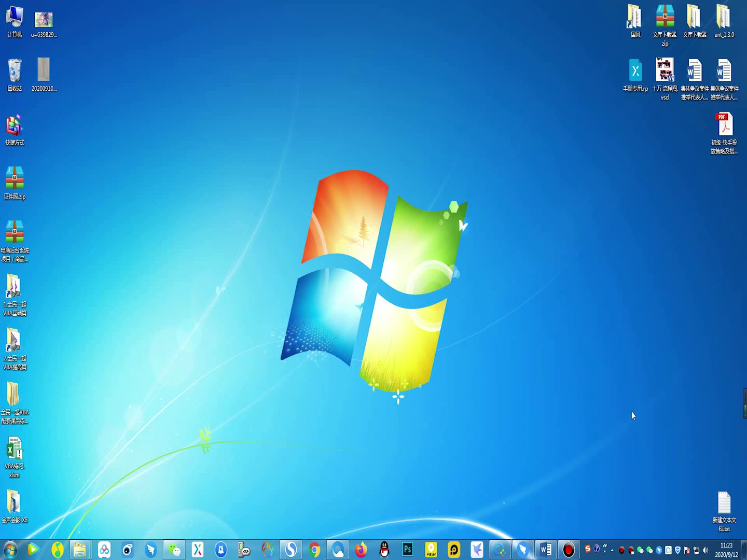This screenshot has width=747, height=560.
Task: Select the 十万 流程图.vsd file
Action: (x=665, y=79)
